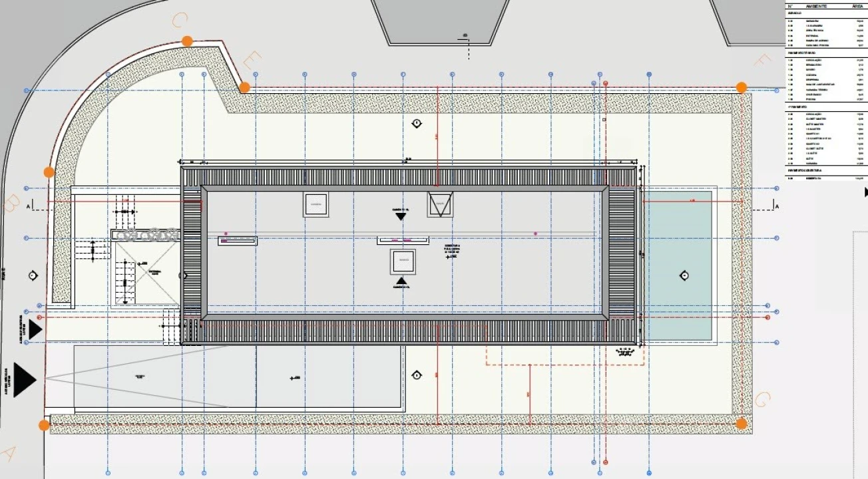Click the large black vehicle access arrow
The image size is (868, 479).
click(25, 379)
